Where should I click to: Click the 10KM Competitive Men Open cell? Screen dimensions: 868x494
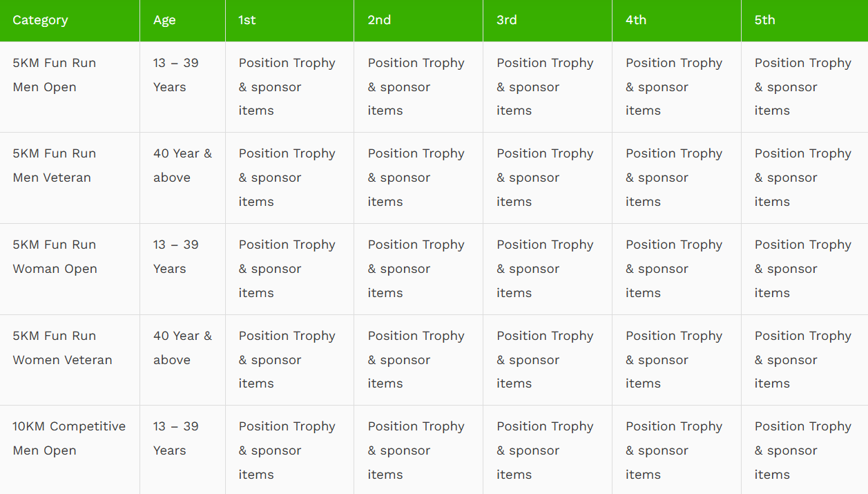click(69, 438)
